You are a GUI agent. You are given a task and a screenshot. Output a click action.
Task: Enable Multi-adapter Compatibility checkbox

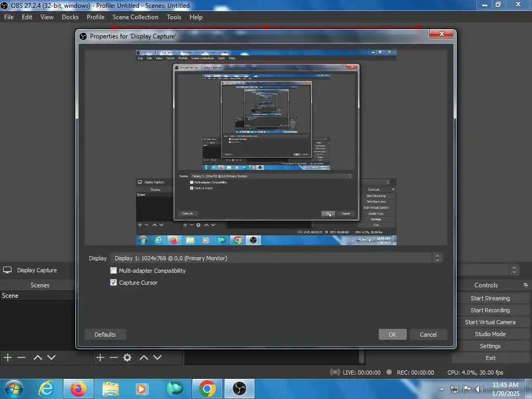tap(113, 271)
